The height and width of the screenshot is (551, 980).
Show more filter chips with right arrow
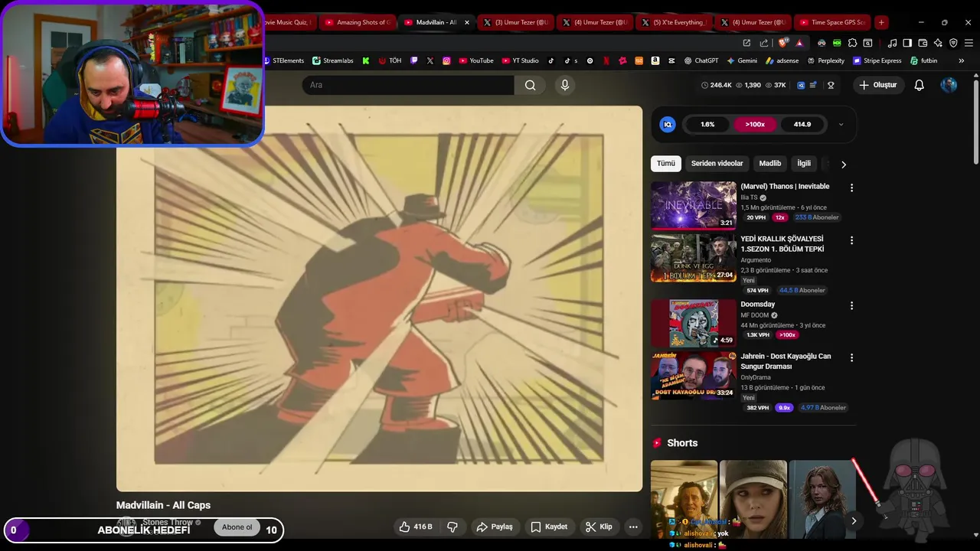844,164
